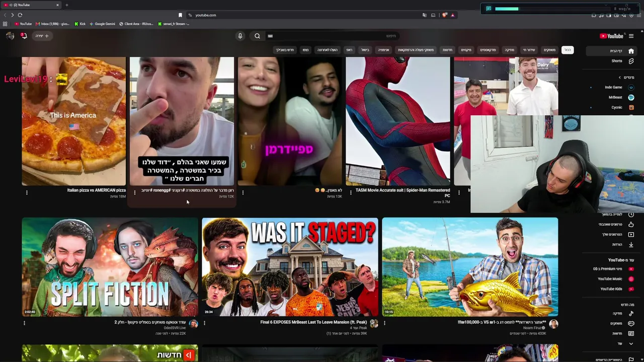Image resolution: width=644 pixels, height=362 pixels.
Task: Open the Kick bookmark
Action: pos(80,24)
